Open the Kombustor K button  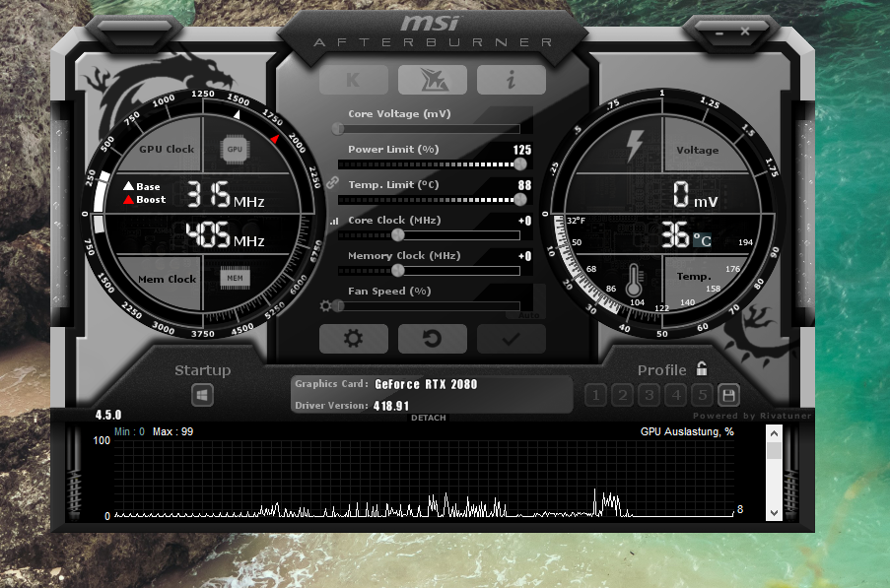pos(353,80)
